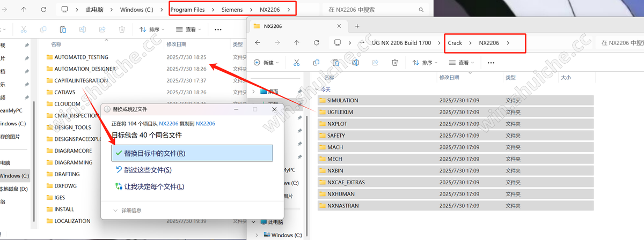644x240 pixels.
Task: Select the SIMULATION folder in the Crack window
Action: tap(456, 100)
